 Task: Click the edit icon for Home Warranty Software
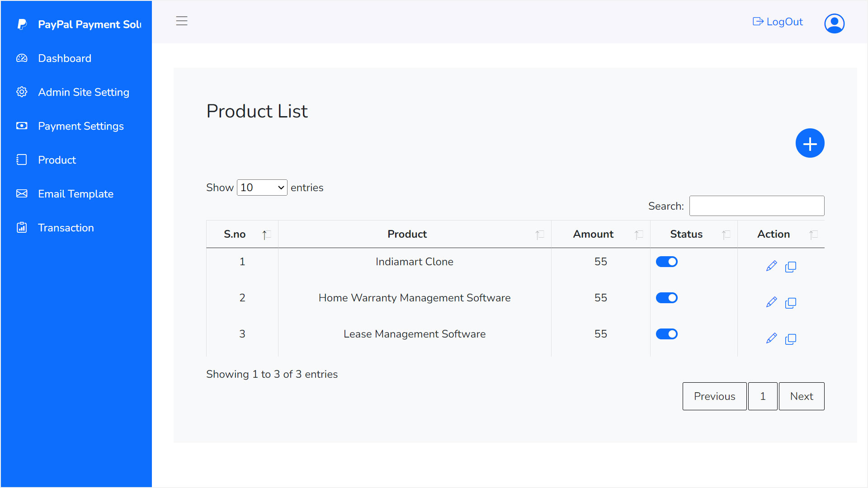click(x=771, y=303)
